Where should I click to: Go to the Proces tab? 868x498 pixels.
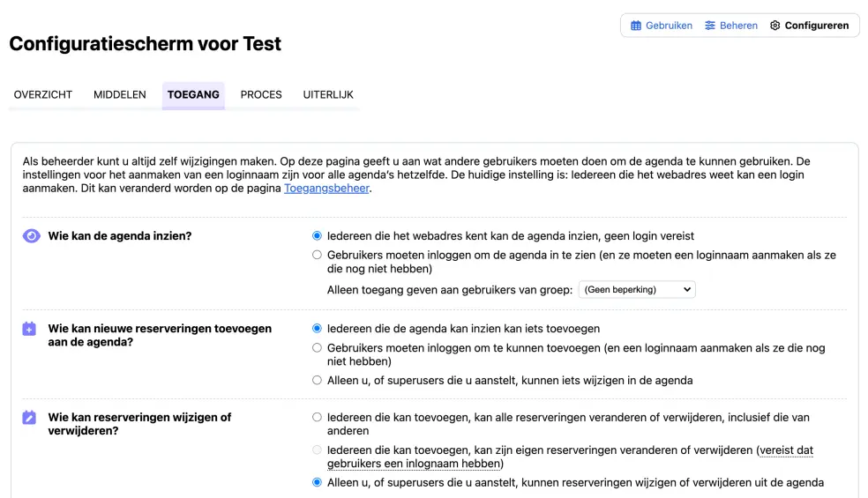click(x=261, y=94)
